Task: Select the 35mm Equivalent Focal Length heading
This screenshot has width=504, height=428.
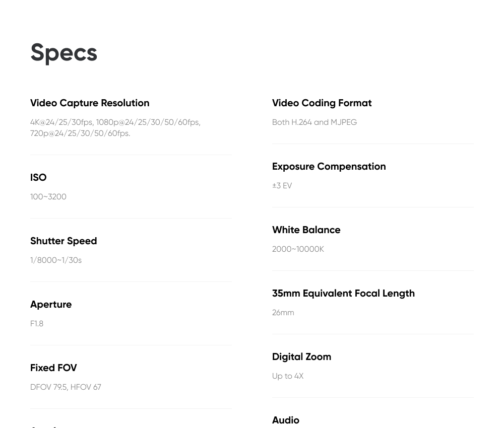Action: 343,294
